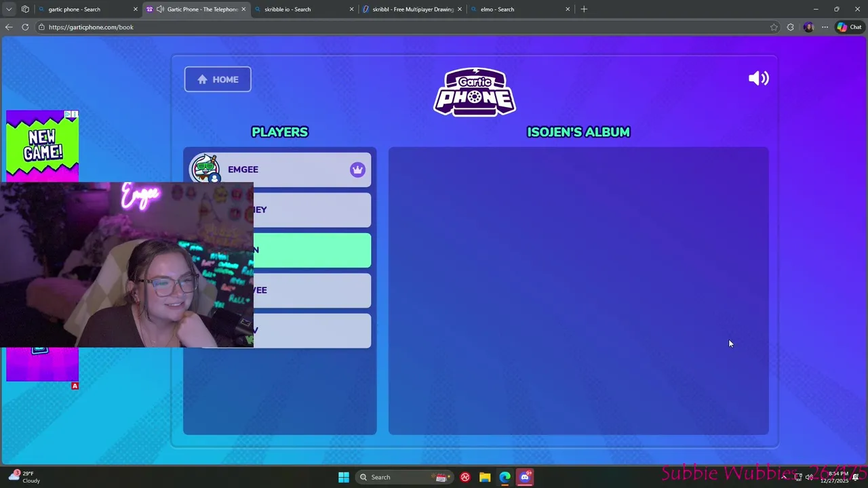Viewport: 868px width, 488px height.
Task: Open the browser profile avatar
Action: 808,27
